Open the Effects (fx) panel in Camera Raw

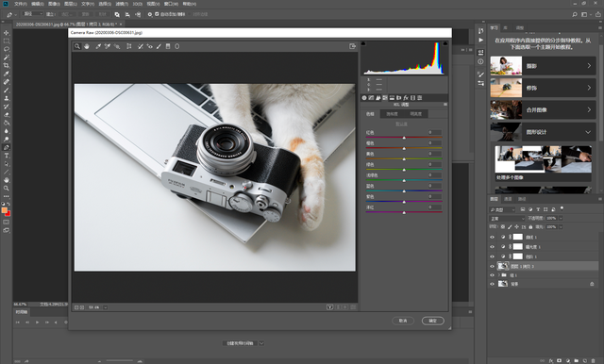click(406, 98)
